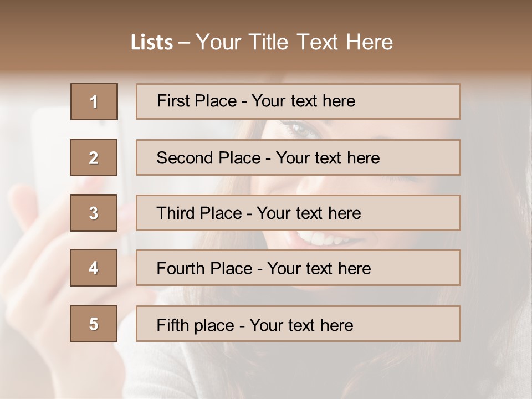The height and width of the screenshot is (399, 532).
Task: Click the bold word Lists in title
Action: 151,43
